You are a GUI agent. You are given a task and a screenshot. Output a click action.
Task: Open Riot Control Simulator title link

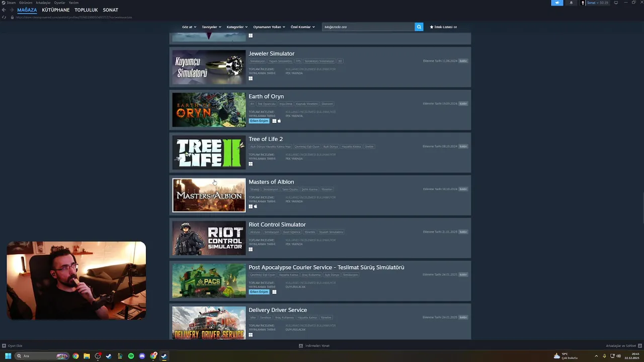tap(277, 225)
